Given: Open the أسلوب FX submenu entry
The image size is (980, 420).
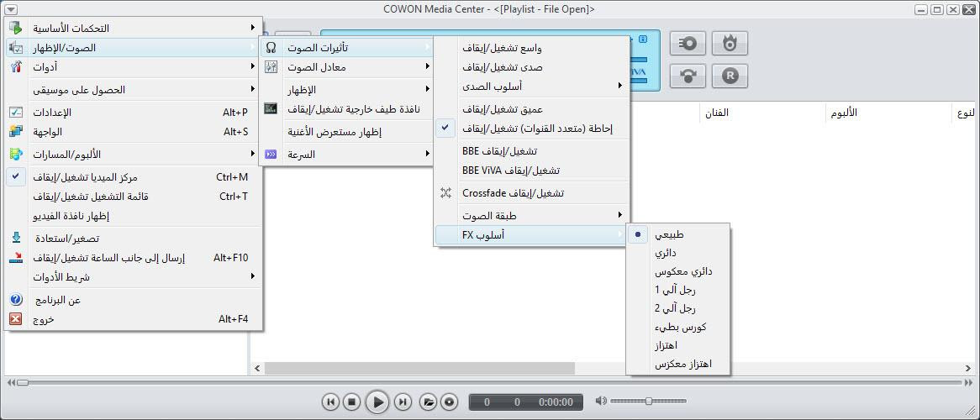Looking at the screenshot, I should click(x=532, y=234).
